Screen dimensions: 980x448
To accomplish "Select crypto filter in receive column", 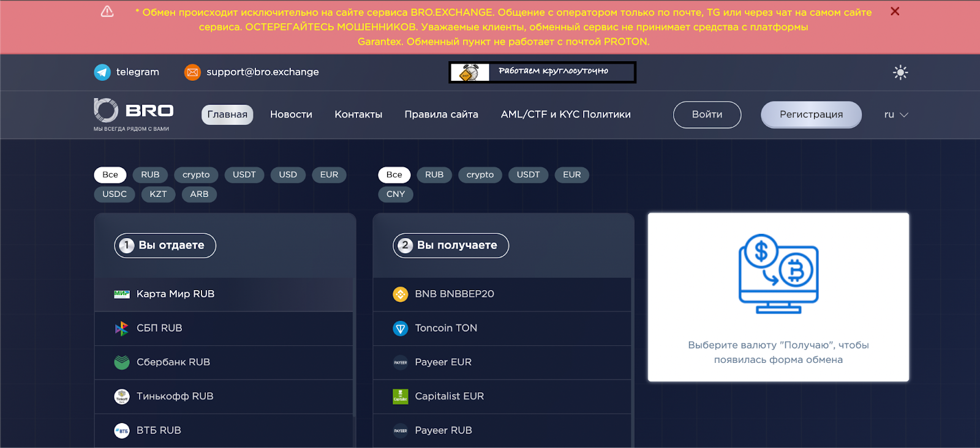I will point(480,175).
